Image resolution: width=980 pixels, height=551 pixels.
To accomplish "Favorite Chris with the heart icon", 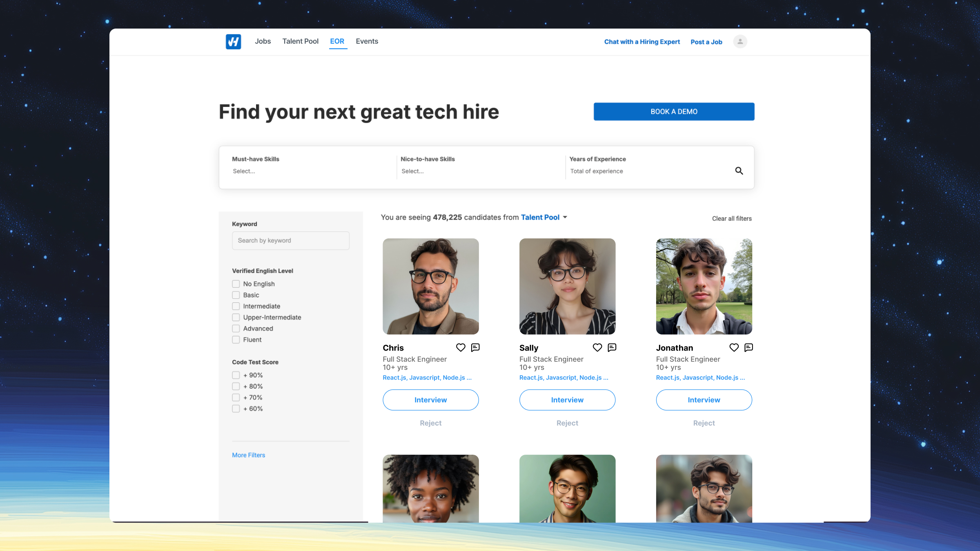I will click(461, 348).
